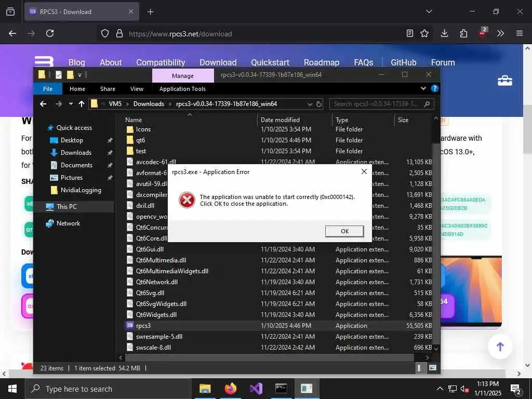Sort by Size column header
Screen dimensions: 532x399
403,120
